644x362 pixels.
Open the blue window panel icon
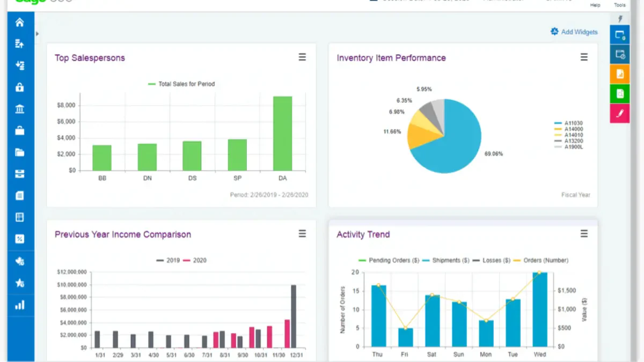[620, 35]
